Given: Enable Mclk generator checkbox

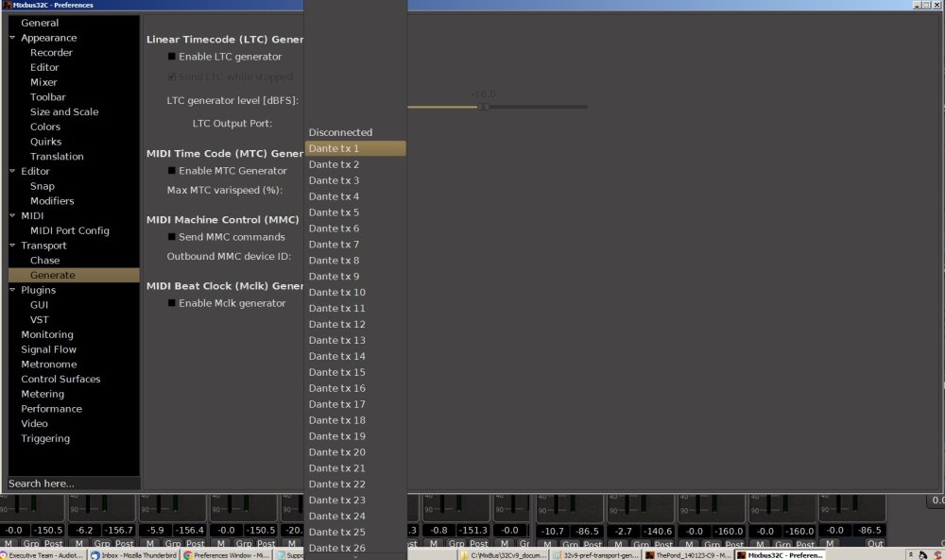Looking at the screenshot, I should pos(172,303).
